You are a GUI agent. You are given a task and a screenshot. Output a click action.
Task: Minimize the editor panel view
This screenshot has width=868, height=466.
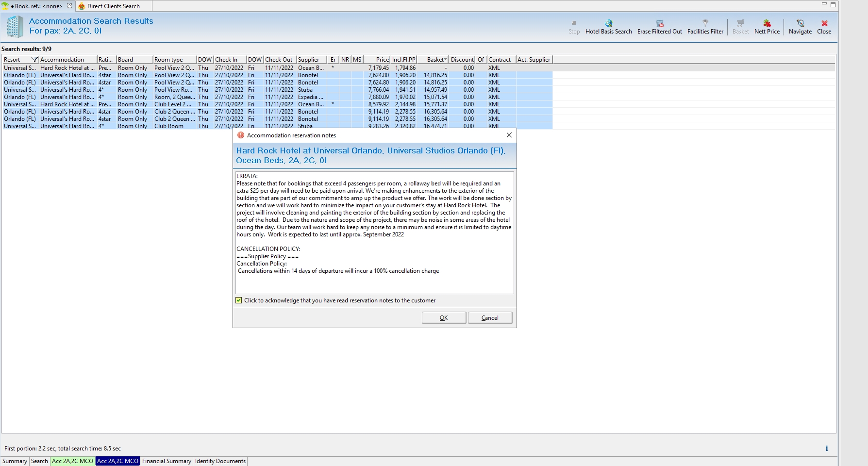point(824,4)
